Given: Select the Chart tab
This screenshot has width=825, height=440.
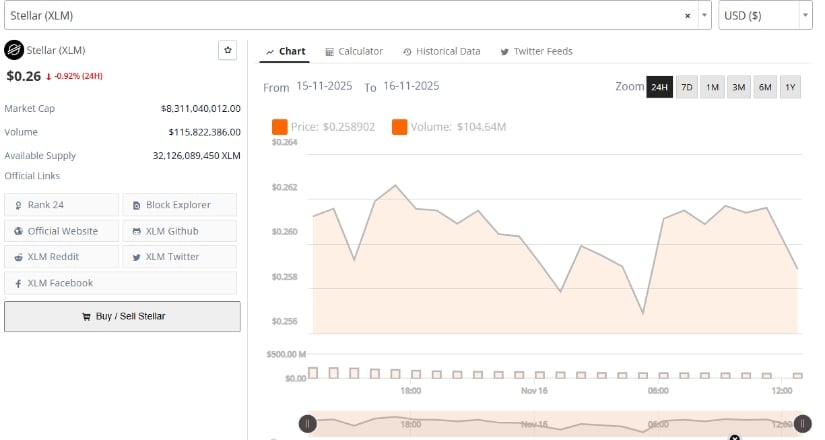Looking at the screenshot, I should (x=286, y=51).
